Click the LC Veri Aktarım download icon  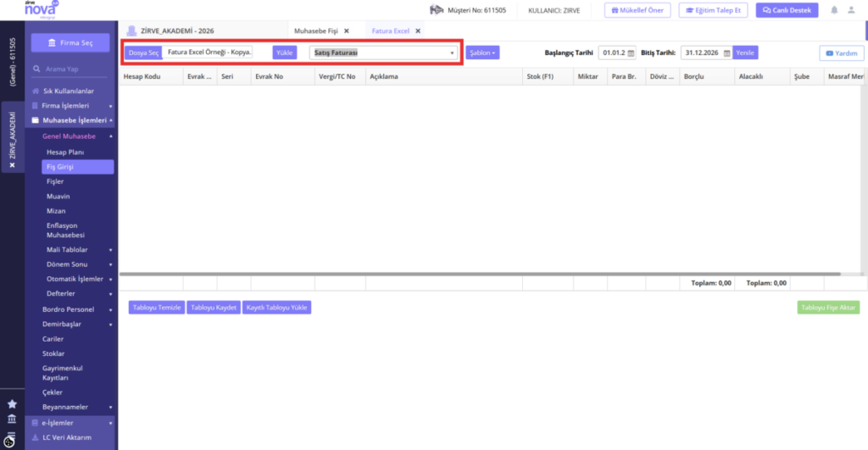tap(36, 437)
